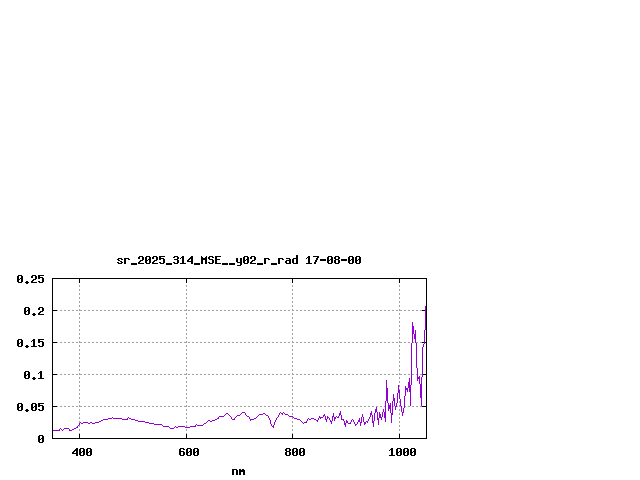Screen dimensions: 640x480
Task: Click grid intersection at 600 nm and 0.2
Action: pyautogui.click(x=186, y=311)
